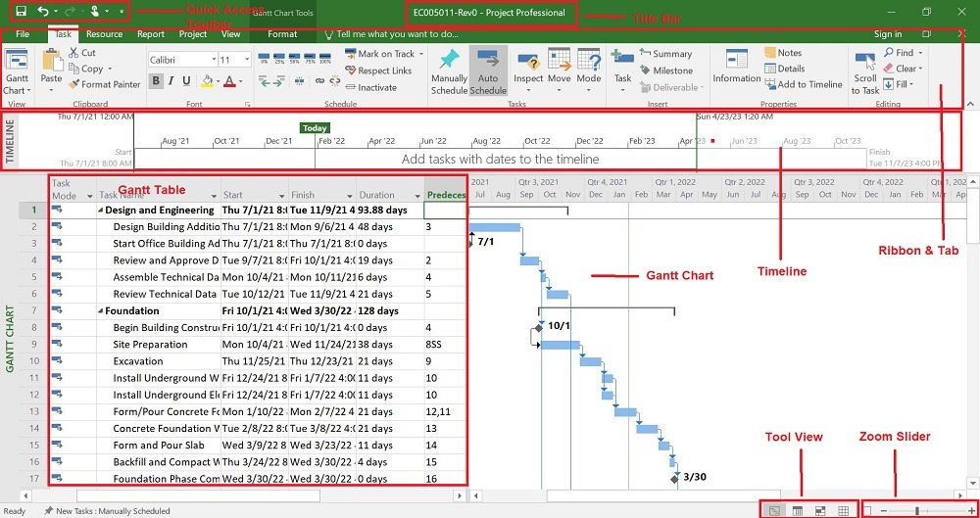The width and height of the screenshot is (980, 518).
Task: Open the Duration column filter dropdown
Action: pyautogui.click(x=416, y=196)
